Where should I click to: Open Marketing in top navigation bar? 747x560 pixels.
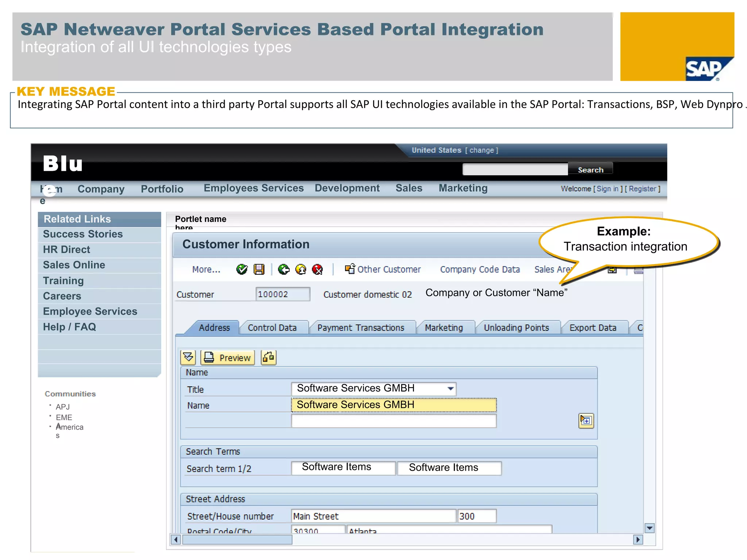[x=463, y=188]
